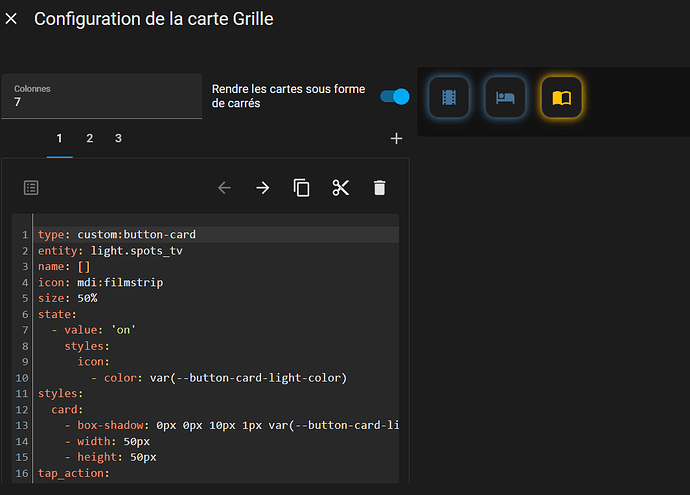
Task: Switch to card tab 3
Action: click(x=118, y=139)
